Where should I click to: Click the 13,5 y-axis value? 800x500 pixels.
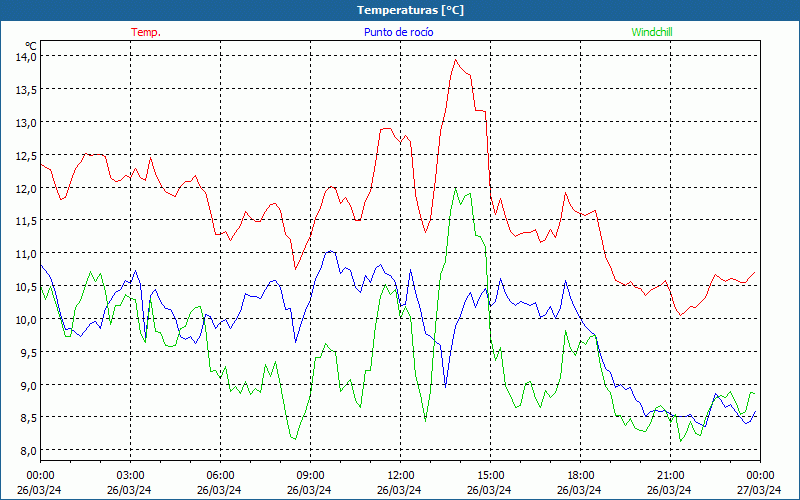click(x=26, y=89)
